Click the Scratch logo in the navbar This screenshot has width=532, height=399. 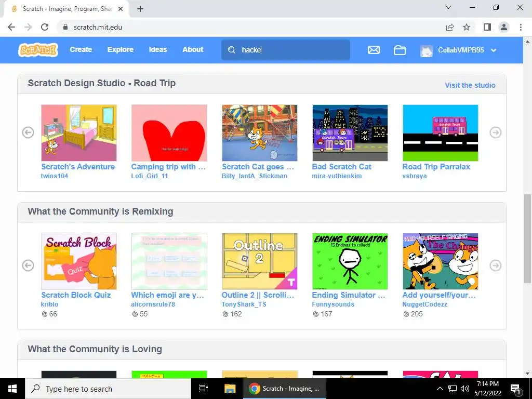38,50
